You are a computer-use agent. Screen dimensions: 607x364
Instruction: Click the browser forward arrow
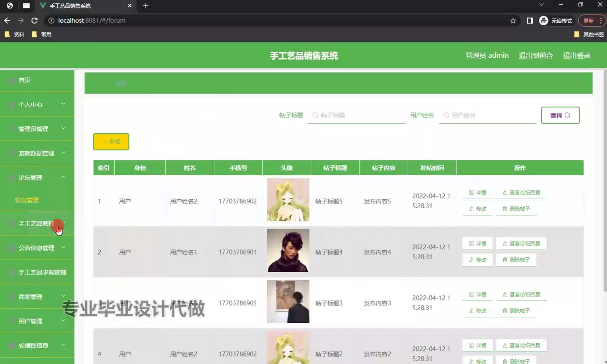[x=21, y=20]
